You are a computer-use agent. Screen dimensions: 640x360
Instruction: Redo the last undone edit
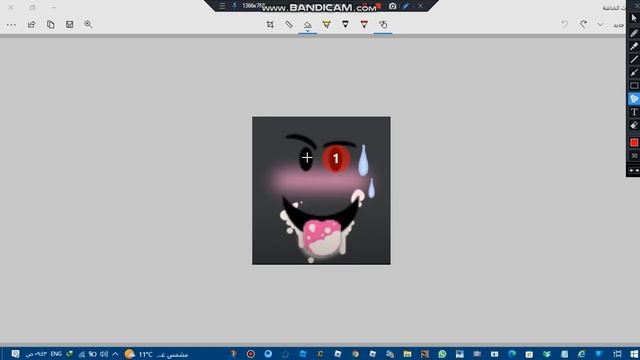tap(583, 24)
